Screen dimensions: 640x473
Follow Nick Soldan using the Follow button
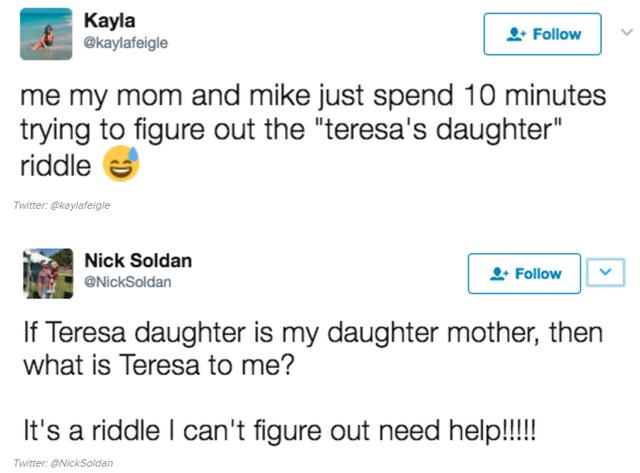[x=524, y=274]
